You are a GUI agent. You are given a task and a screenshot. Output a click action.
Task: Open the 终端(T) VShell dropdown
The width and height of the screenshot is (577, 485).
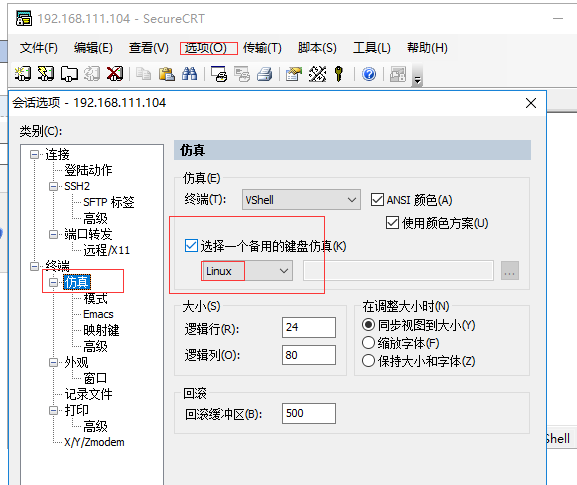(301, 200)
